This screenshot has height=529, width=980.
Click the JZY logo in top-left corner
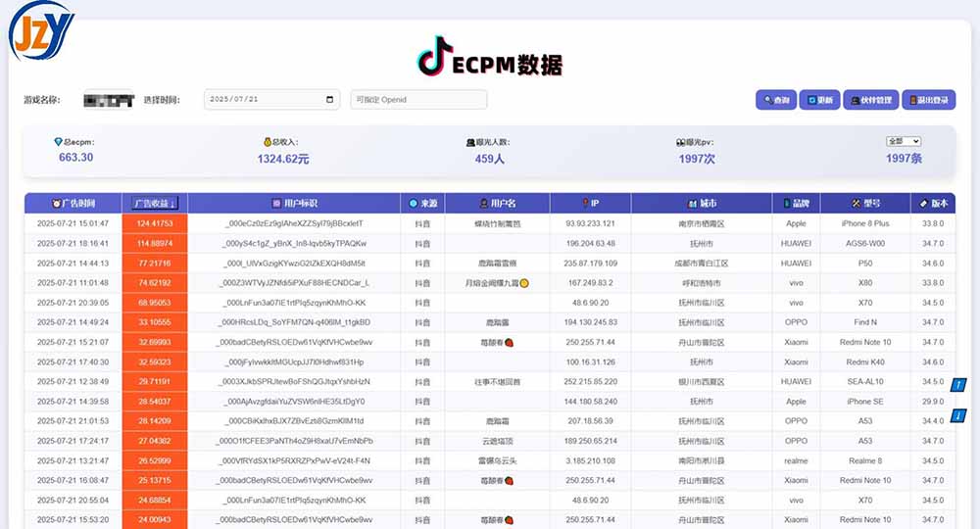[x=40, y=29]
